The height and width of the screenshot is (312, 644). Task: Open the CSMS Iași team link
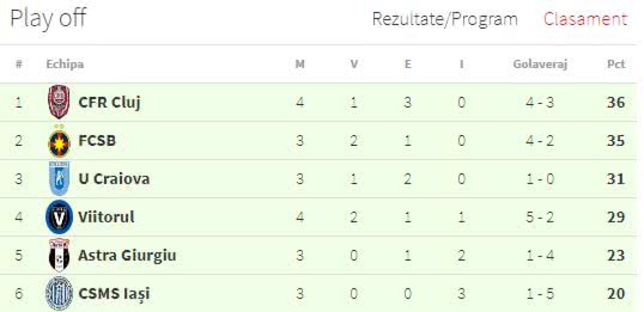114,294
